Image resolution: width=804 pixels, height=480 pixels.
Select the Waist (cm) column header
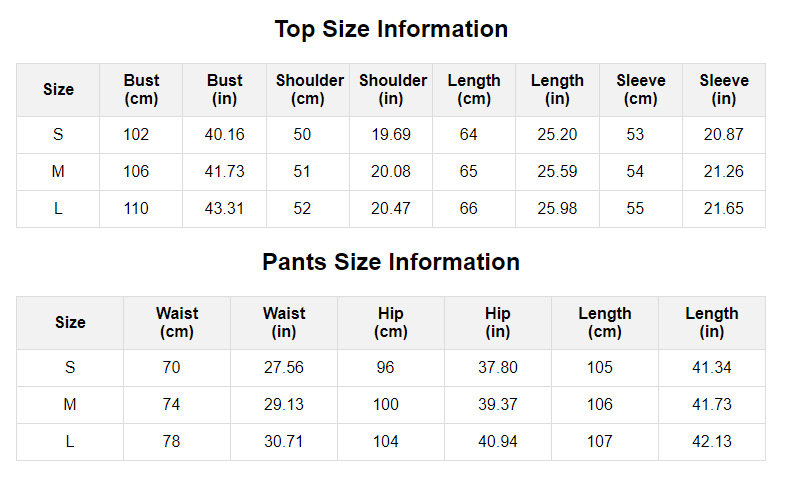pyautogui.click(x=177, y=323)
